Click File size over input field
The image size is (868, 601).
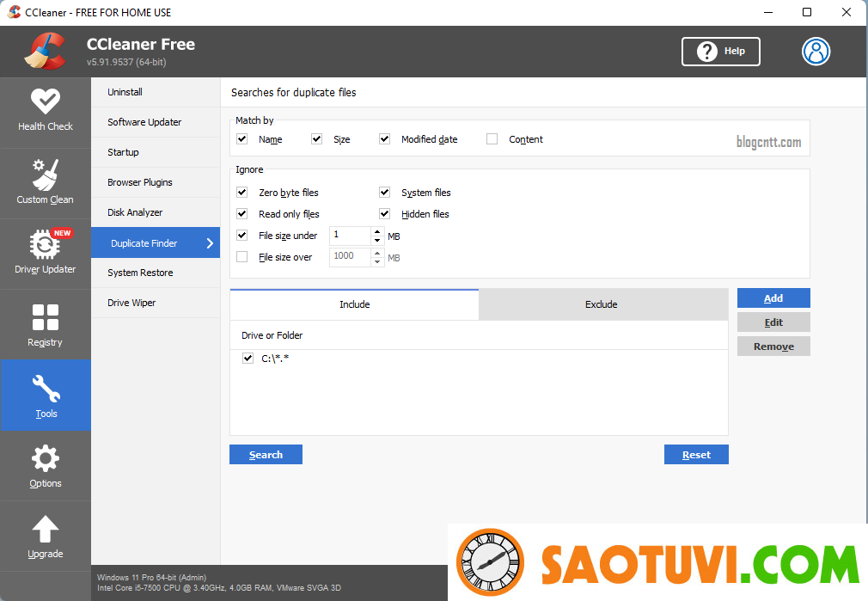(x=351, y=257)
